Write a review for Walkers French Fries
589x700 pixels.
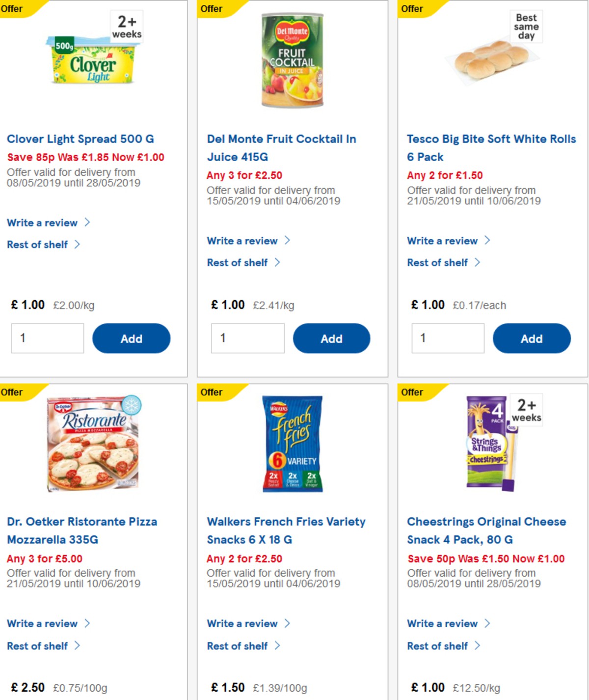pos(243,623)
